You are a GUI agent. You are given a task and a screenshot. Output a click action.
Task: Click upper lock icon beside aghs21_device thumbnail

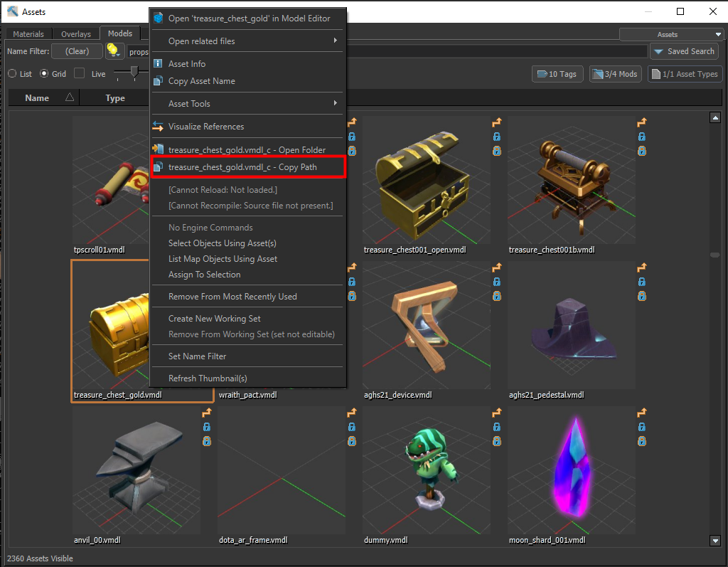[497, 282]
